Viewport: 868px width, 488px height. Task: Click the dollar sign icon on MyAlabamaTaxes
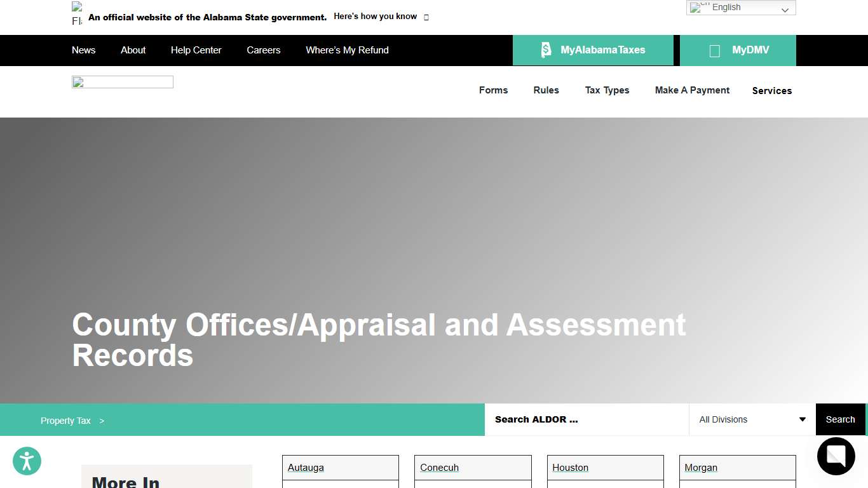(x=546, y=50)
